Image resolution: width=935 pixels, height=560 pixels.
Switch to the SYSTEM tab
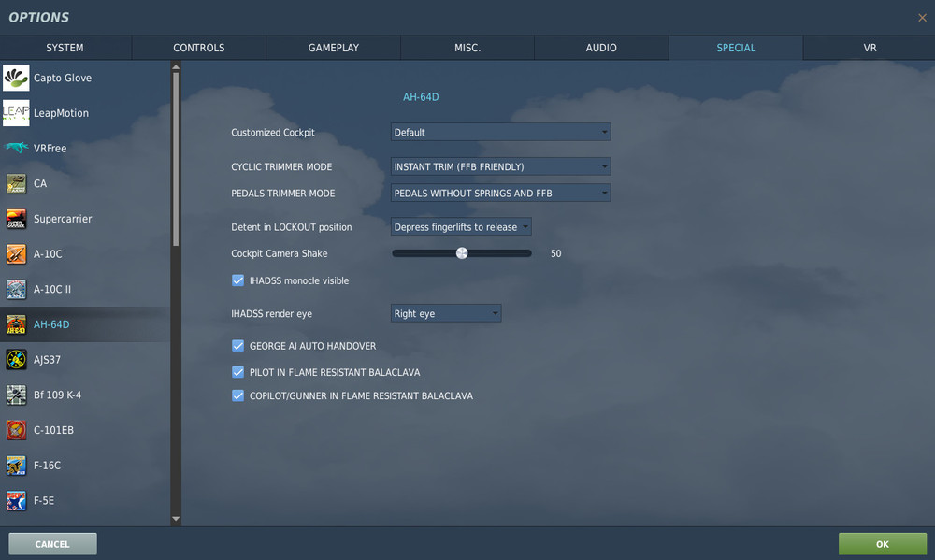pyautogui.click(x=65, y=48)
